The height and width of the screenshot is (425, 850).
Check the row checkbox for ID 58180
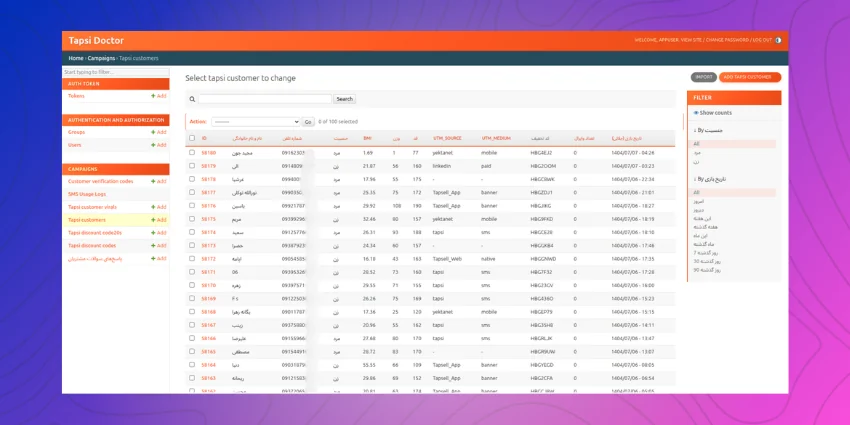point(192,153)
